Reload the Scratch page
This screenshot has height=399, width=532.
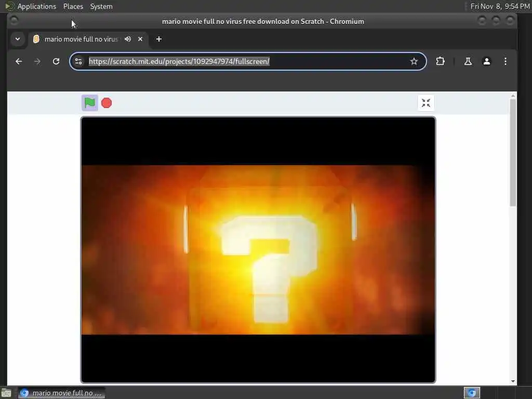(x=56, y=61)
